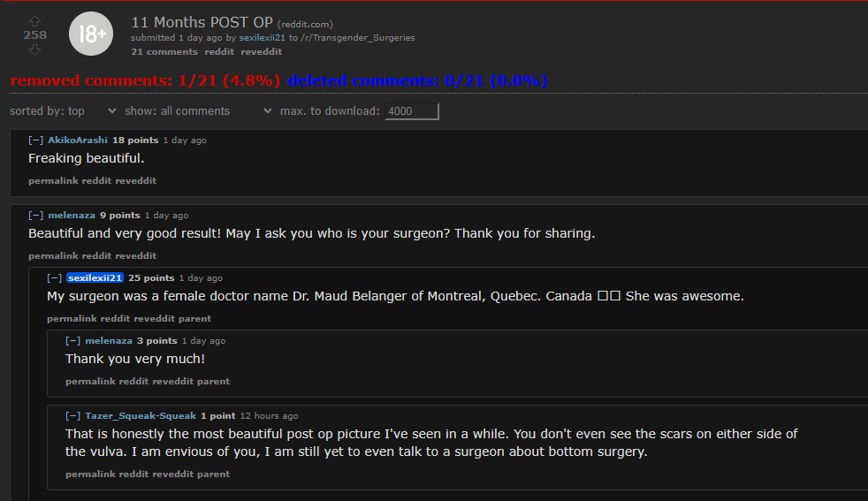
Task: Click the 18+ post thumbnail
Action: point(91,34)
